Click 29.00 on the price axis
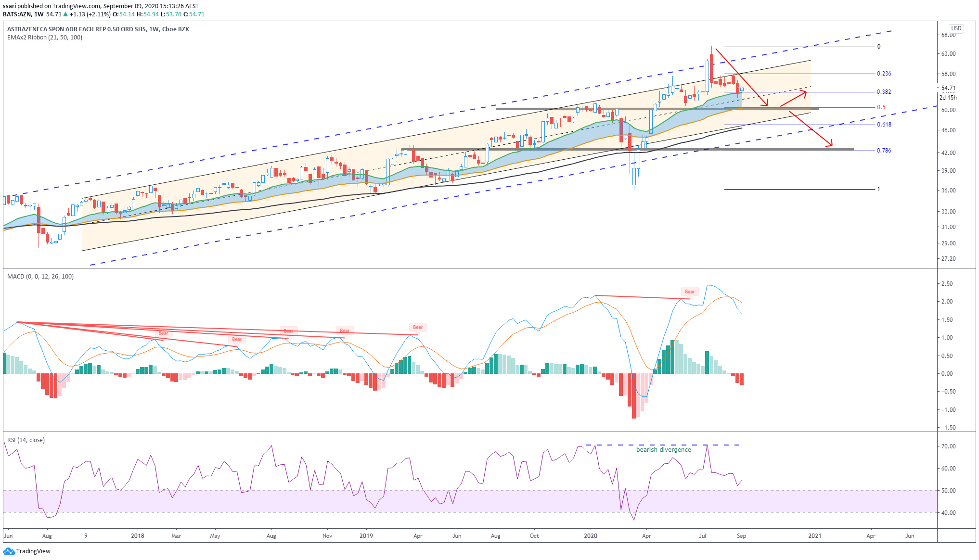 (x=948, y=243)
